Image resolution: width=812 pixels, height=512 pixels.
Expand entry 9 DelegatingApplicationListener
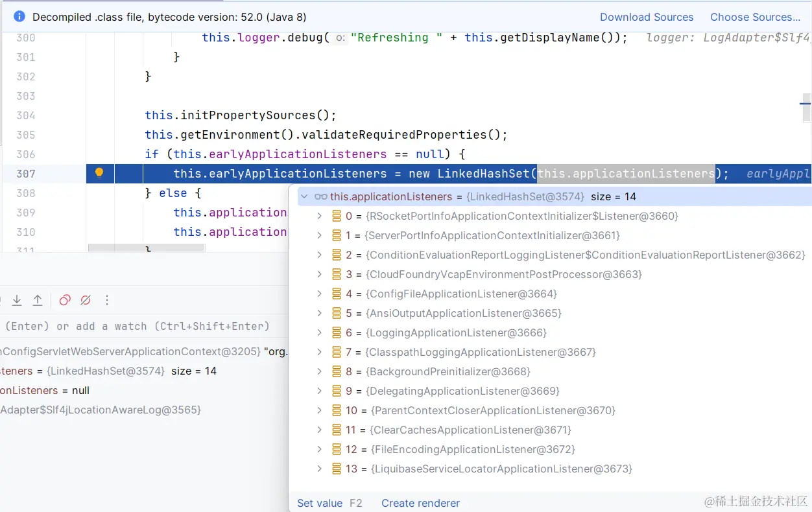point(319,391)
